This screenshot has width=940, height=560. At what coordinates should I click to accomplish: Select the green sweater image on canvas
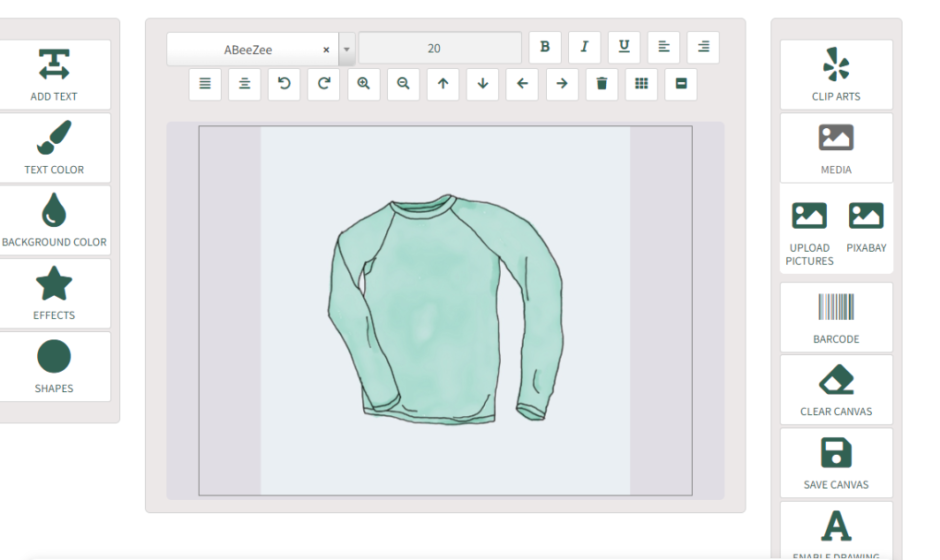(x=446, y=309)
